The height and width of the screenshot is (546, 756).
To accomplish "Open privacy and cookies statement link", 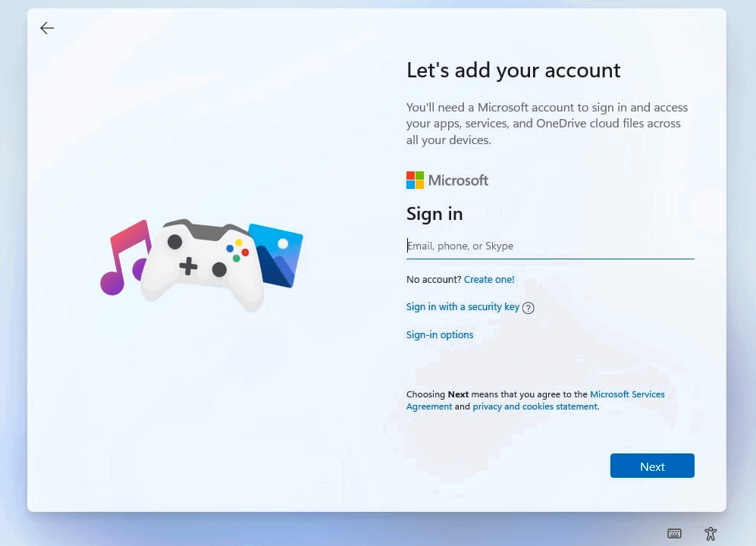I will coord(535,406).
